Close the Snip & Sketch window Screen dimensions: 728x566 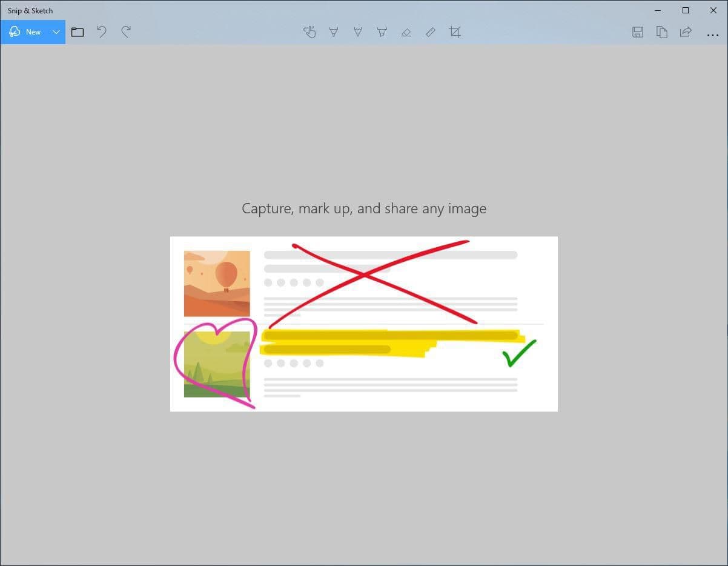coord(713,10)
